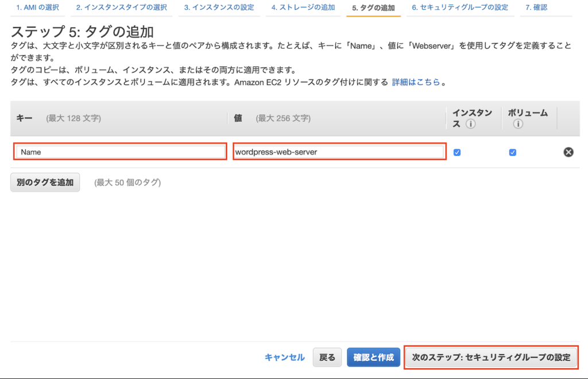The image size is (588, 379).
Task: Click the info icon beside ボリューム header
Action: coord(518,123)
